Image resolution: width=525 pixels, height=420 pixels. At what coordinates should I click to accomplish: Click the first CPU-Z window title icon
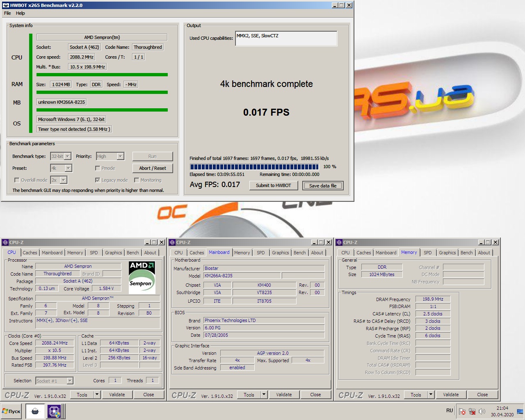pos(5,242)
